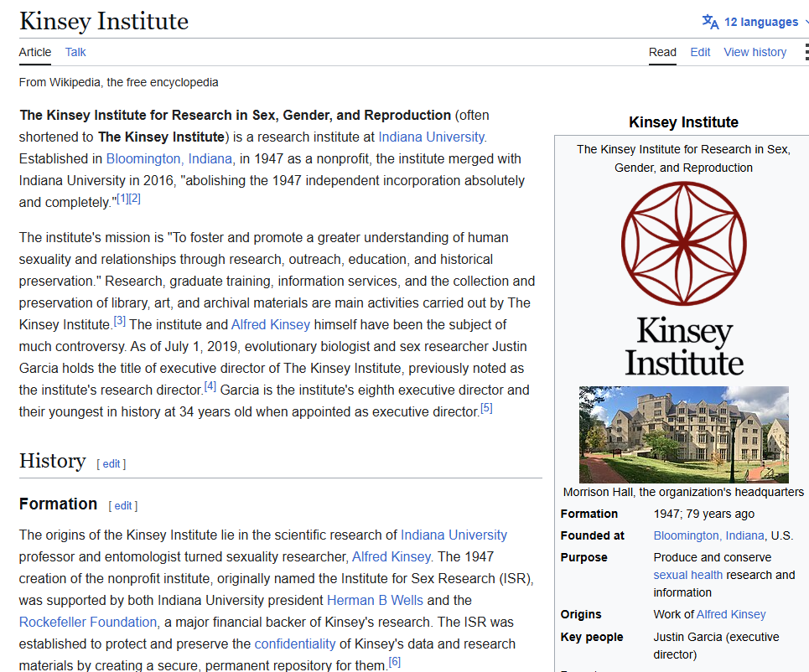Open Alfred Kinsey link in second paragraph
The height and width of the screenshot is (672, 809).
270,324
